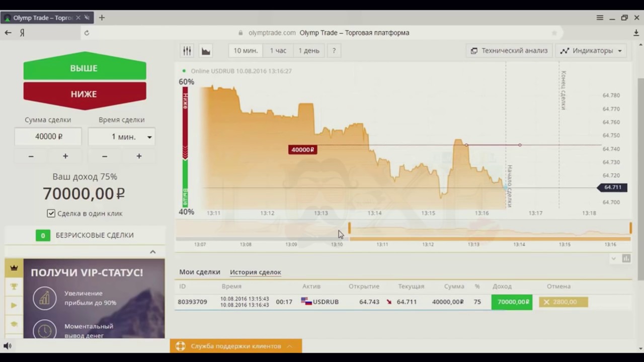Screen dimensions: 644x362
Task: Switch to История сделок tab
Action: (256, 272)
